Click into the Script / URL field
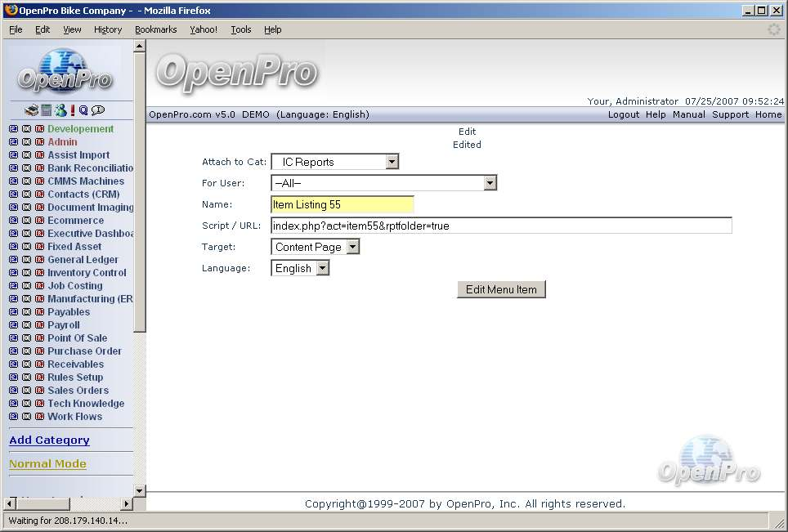Image resolution: width=788 pixels, height=532 pixels. click(500, 226)
